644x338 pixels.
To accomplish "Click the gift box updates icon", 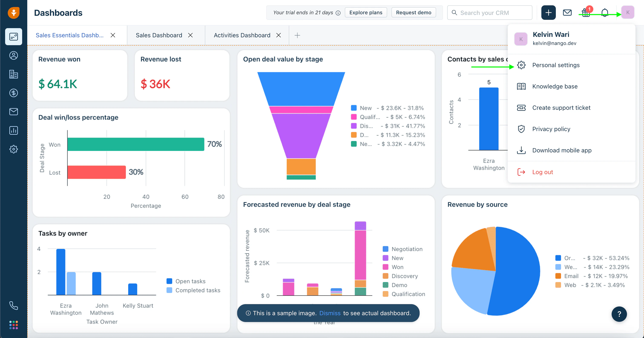I will coord(585,13).
